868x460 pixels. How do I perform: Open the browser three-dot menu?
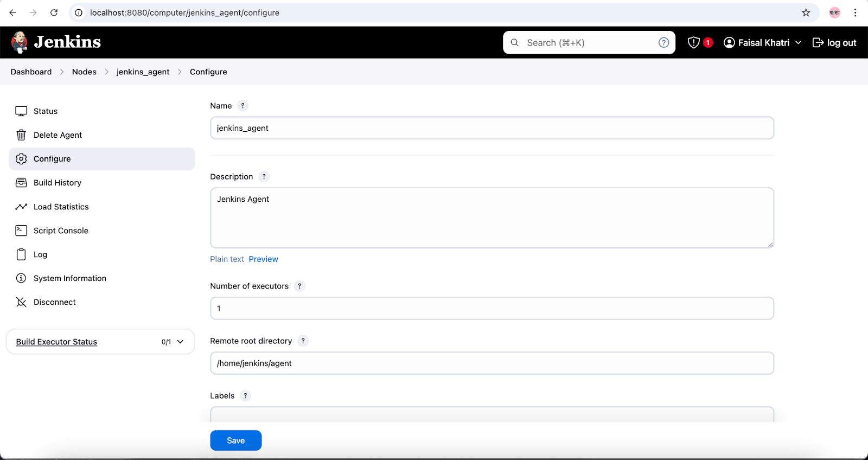click(x=855, y=12)
